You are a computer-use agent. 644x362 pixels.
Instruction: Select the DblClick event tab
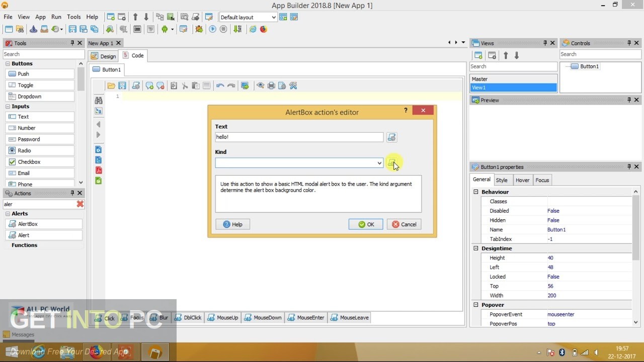188,318
